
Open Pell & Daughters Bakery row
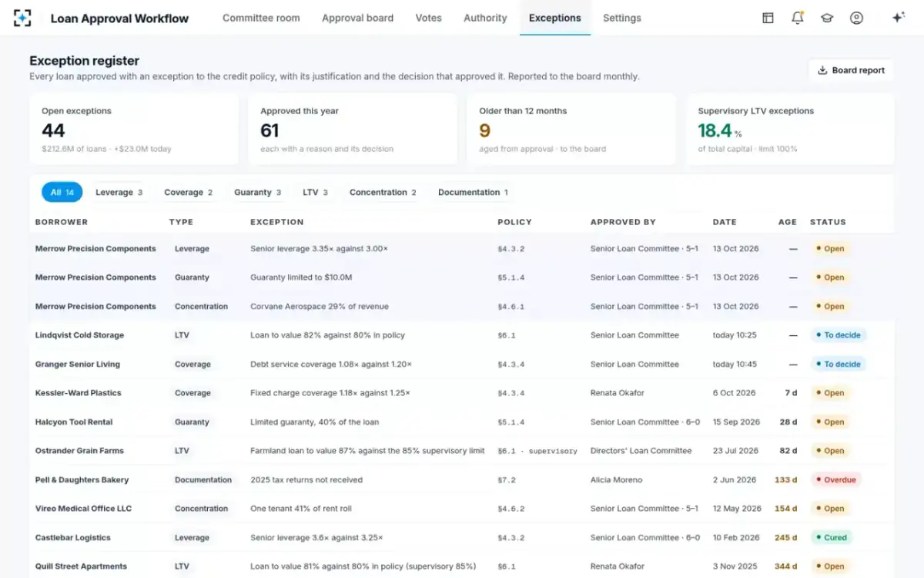coord(462,479)
